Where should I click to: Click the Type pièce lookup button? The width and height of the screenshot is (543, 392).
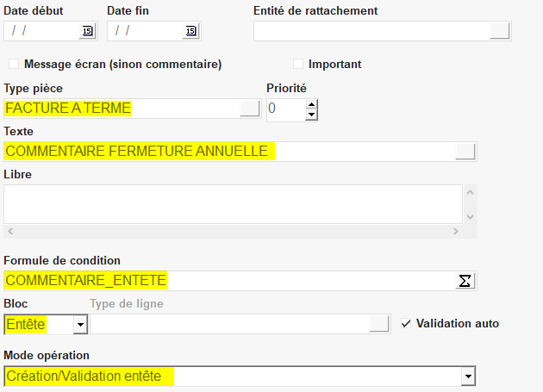248,109
